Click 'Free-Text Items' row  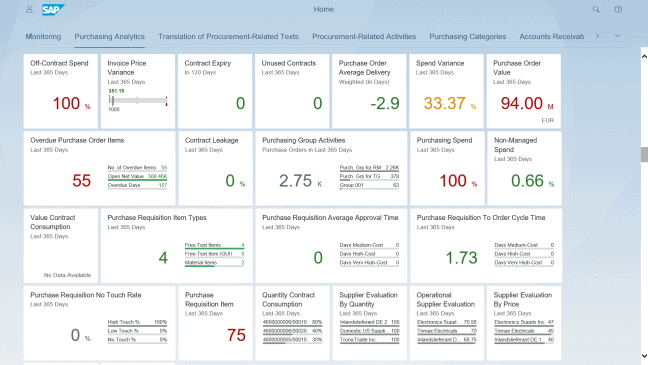(x=214, y=245)
